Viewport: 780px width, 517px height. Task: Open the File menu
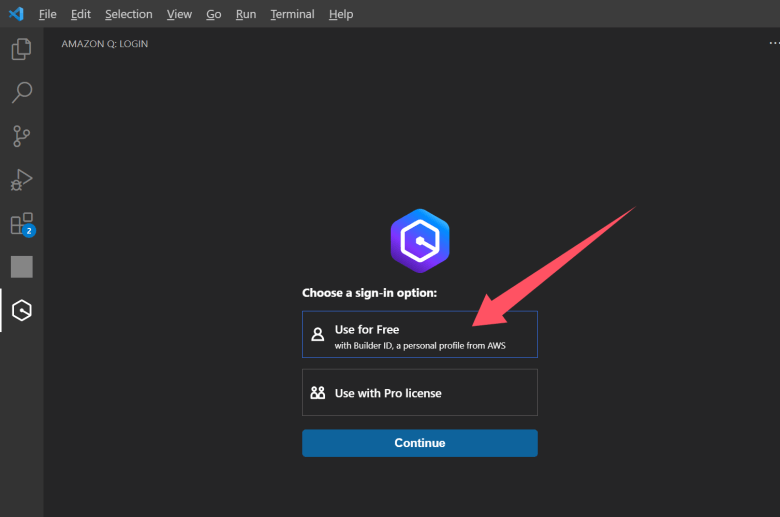[47, 14]
